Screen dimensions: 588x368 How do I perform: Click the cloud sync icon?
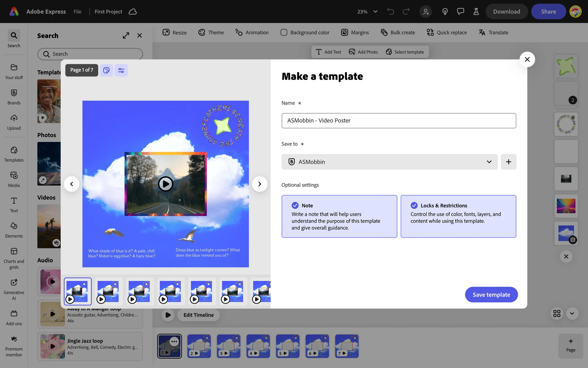pos(133,12)
